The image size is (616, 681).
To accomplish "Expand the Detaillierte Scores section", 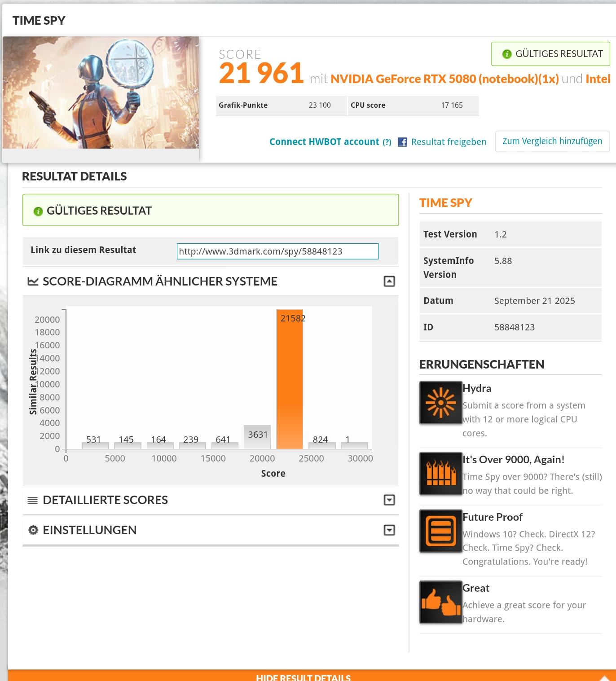I will 389,500.
